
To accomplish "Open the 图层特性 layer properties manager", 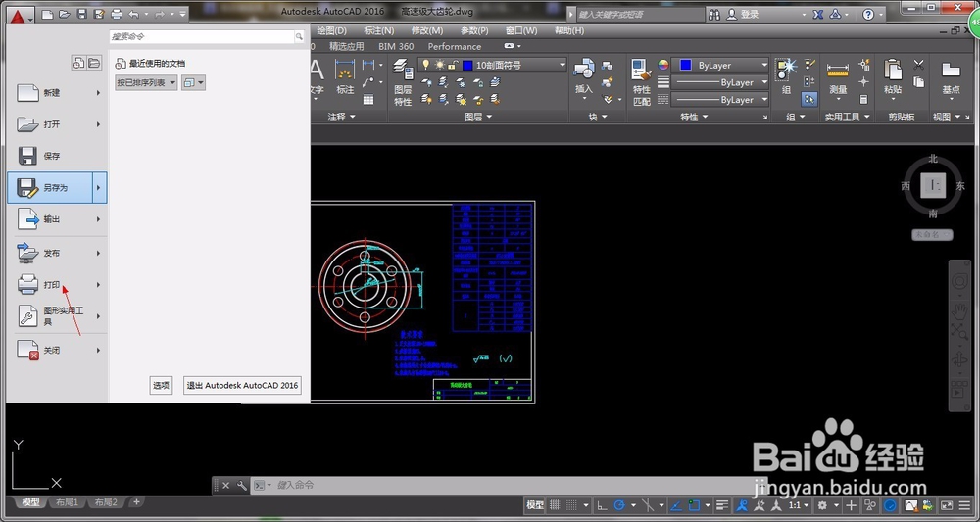I will [x=403, y=81].
